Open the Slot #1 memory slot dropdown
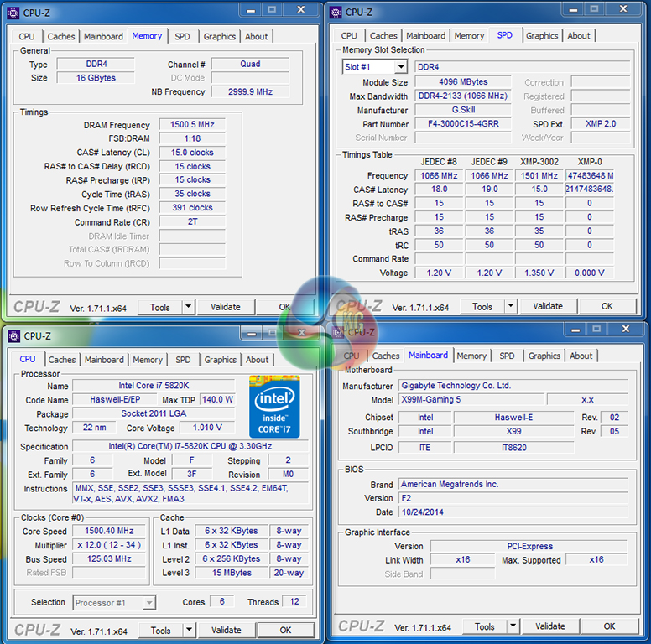 400,67
